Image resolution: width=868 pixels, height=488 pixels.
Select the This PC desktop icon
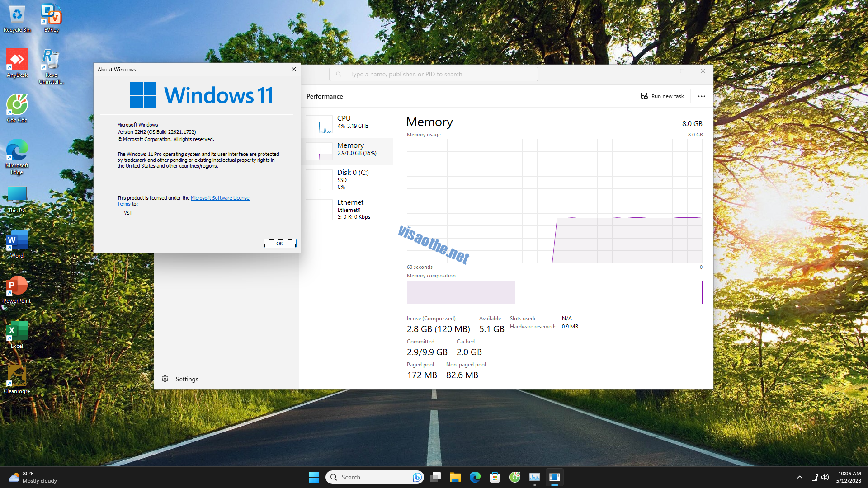[17, 199]
